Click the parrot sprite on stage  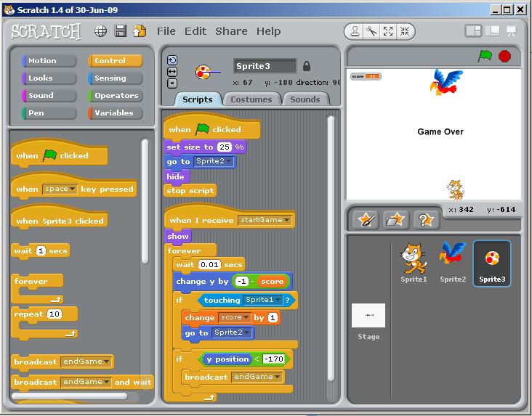tap(446, 82)
